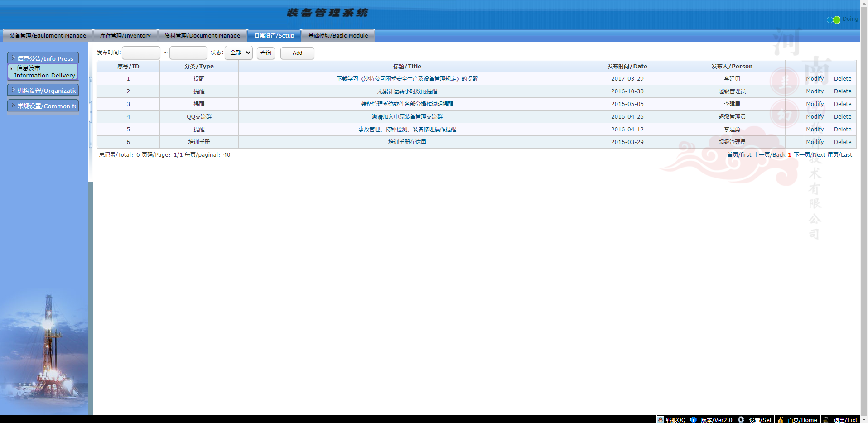Click the blue version info icon

pyautogui.click(x=694, y=420)
